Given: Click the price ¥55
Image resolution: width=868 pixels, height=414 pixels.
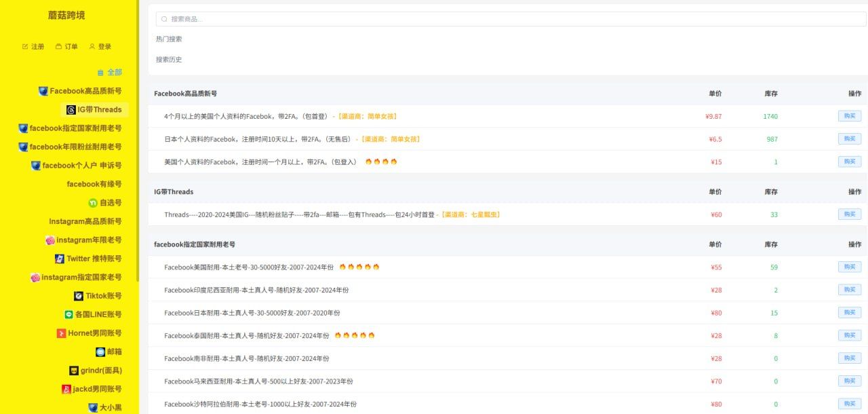Looking at the screenshot, I should tap(716, 267).
